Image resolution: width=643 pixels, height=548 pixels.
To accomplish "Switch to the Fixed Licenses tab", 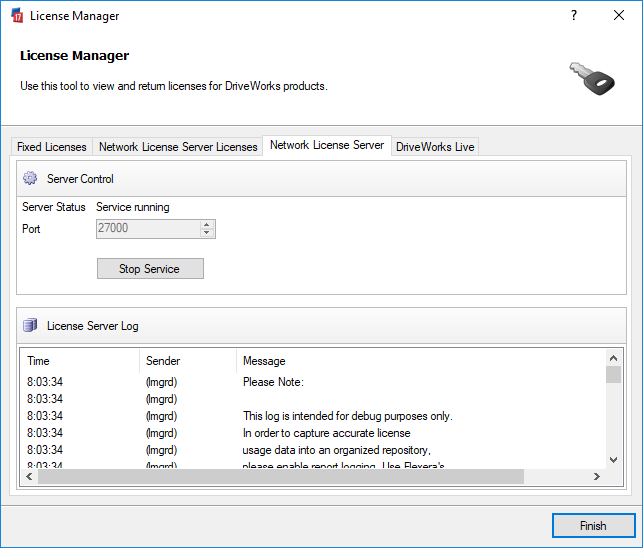I will click(52, 147).
